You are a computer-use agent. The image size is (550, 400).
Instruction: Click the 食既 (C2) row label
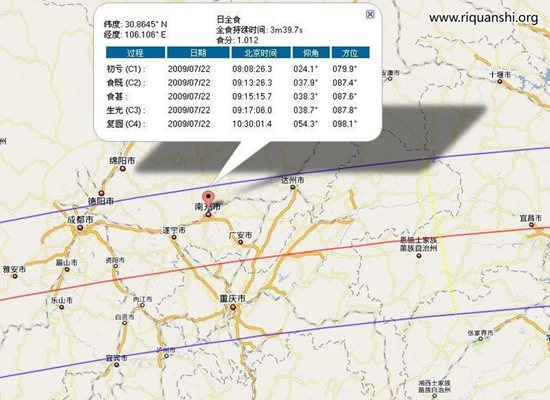(x=126, y=83)
